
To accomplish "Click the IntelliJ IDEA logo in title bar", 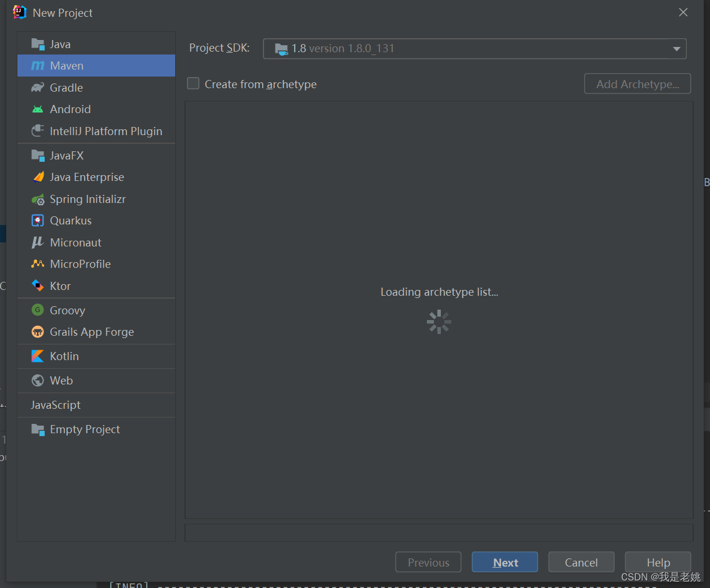I will tap(20, 12).
